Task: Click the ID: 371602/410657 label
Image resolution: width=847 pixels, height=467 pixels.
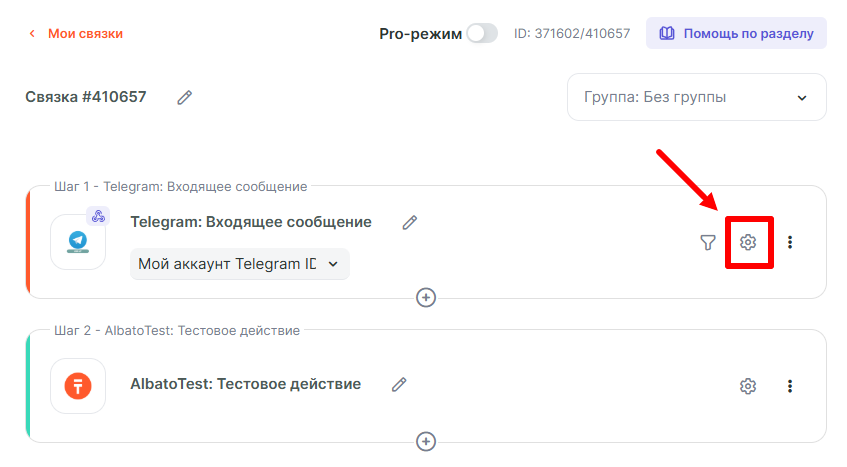Action: tap(572, 33)
